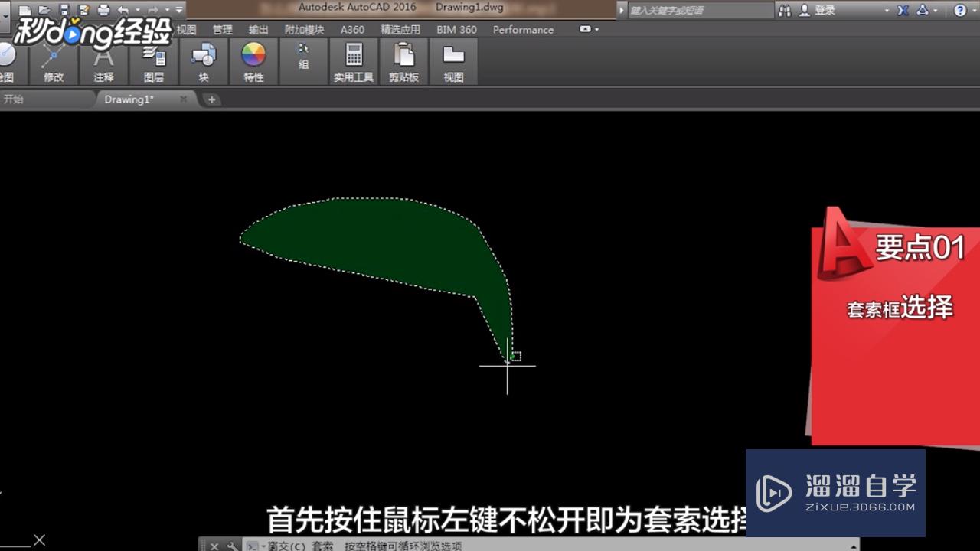Viewport: 980px width, 551px height.
Task: Click the Save icon in Quick Access toolbar
Action: click(64, 10)
